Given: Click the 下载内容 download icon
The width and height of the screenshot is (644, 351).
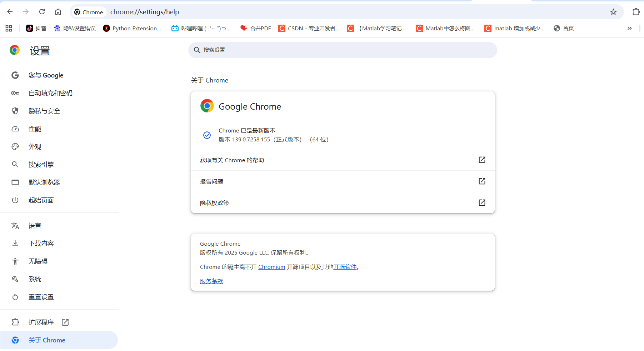Looking at the screenshot, I should pos(15,243).
